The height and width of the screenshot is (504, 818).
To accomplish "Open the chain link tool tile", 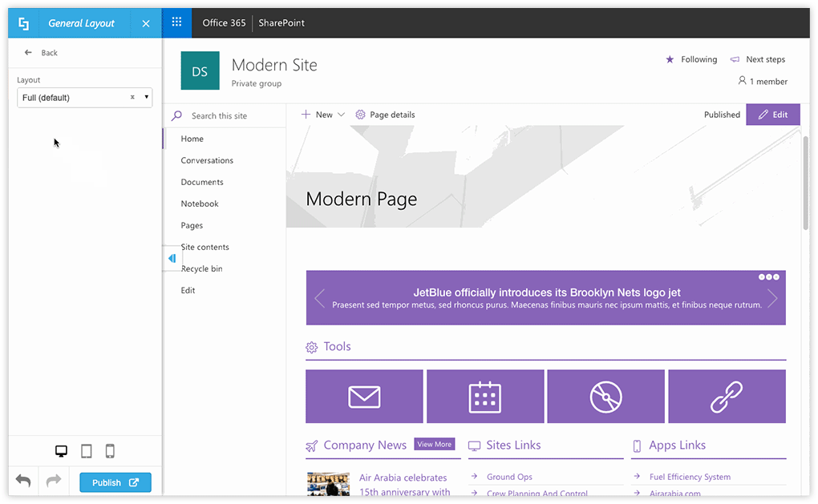I will 727,397.
